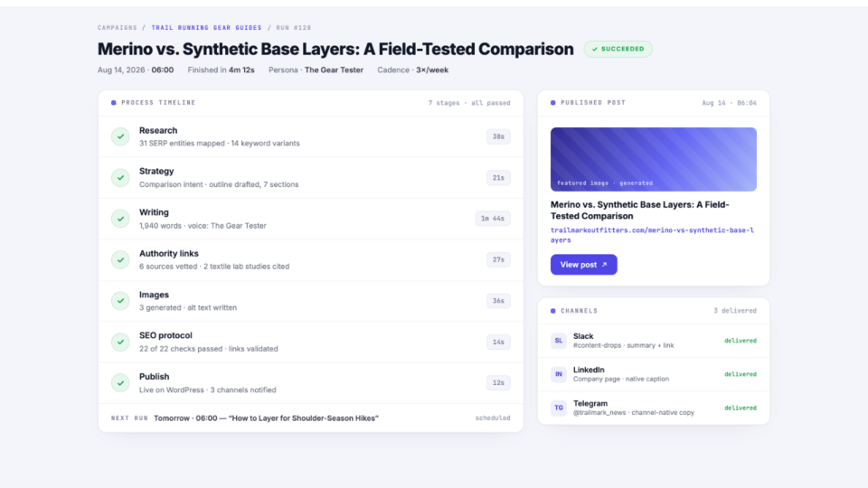Select the Writing stage title

(154, 212)
